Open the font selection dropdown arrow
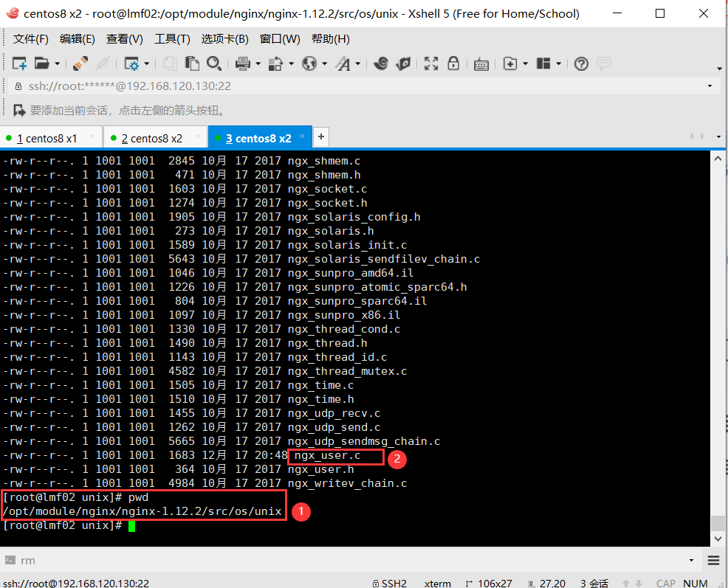Viewport: 728px width, 588px height. pos(357,63)
